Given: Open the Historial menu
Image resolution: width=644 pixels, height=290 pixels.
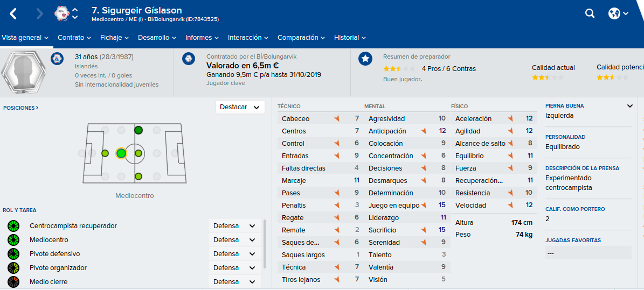Looking at the screenshot, I should tap(350, 37).
